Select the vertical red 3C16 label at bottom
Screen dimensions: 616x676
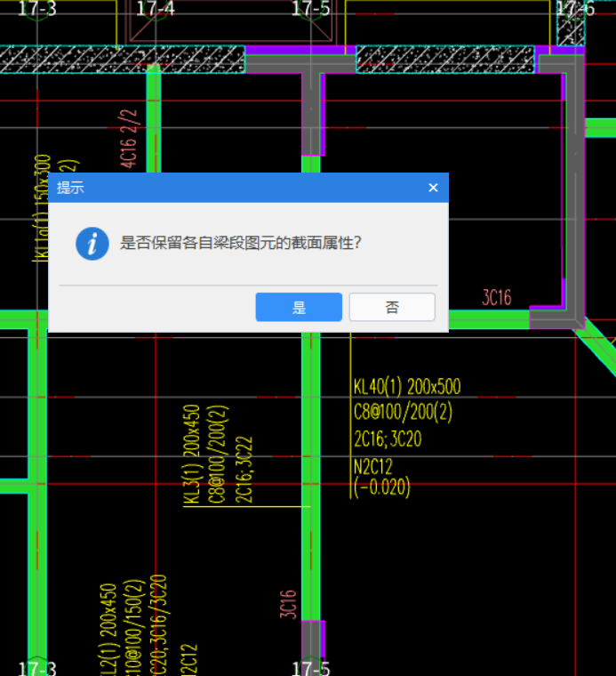(x=288, y=605)
